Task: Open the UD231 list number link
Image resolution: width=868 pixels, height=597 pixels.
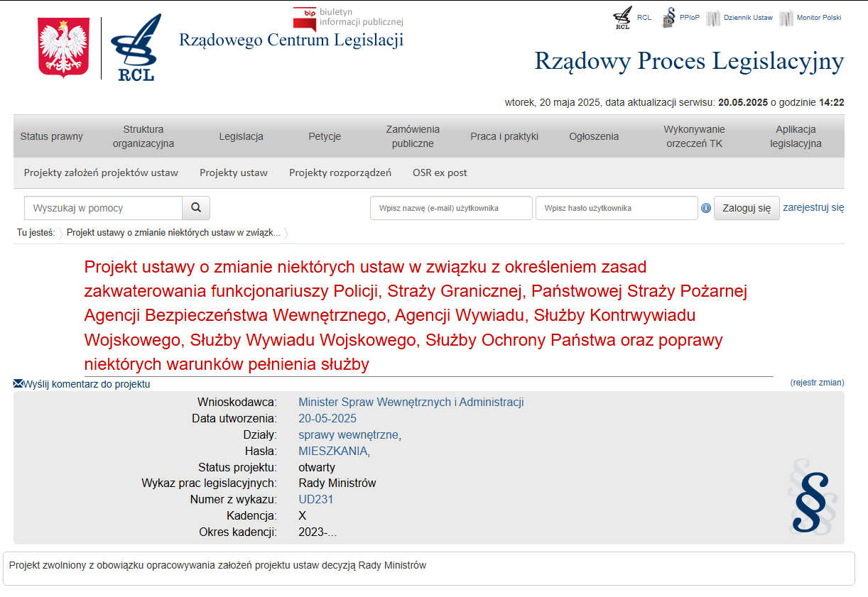Action: click(316, 499)
